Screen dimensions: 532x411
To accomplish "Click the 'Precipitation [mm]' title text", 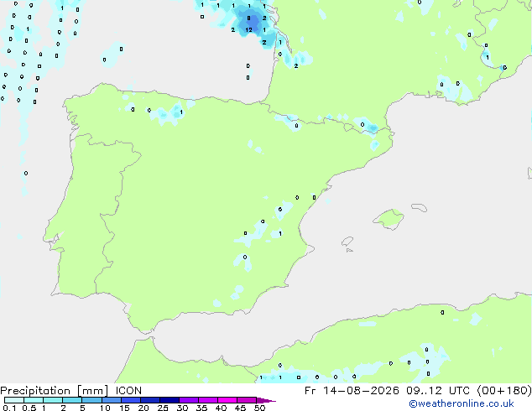I will (x=55, y=391).
